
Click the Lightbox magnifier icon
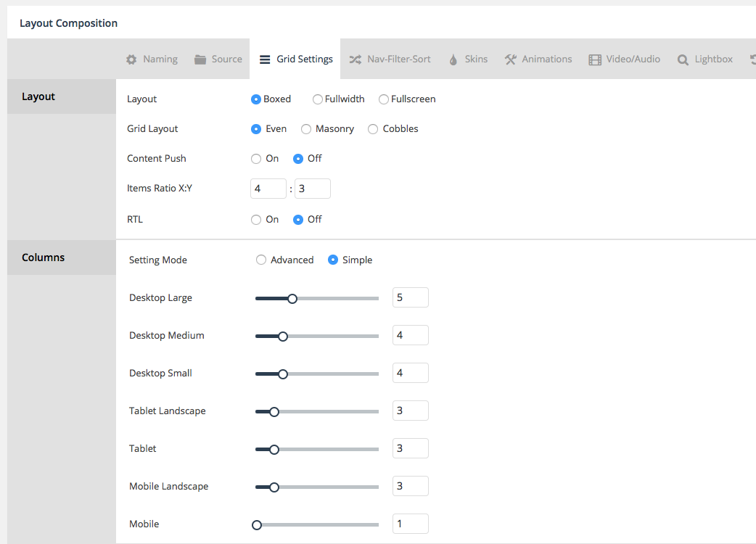pos(683,59)
